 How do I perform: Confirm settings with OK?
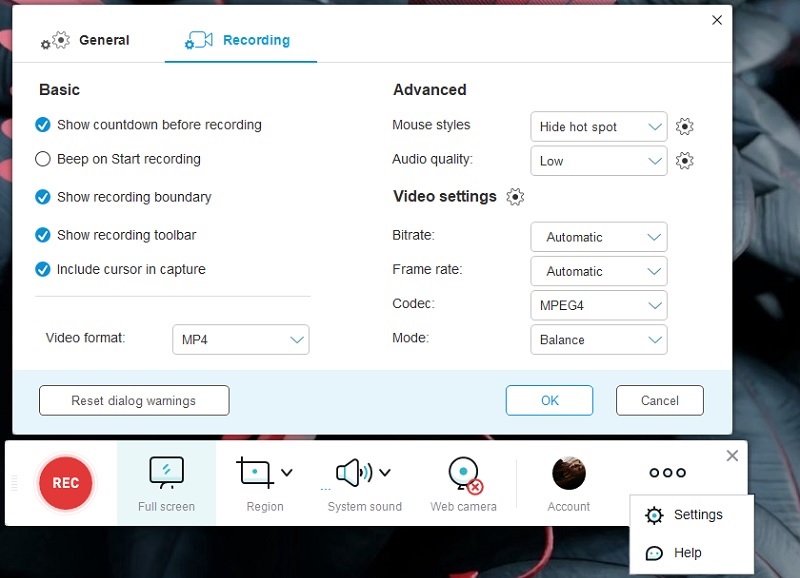point(549,400)
